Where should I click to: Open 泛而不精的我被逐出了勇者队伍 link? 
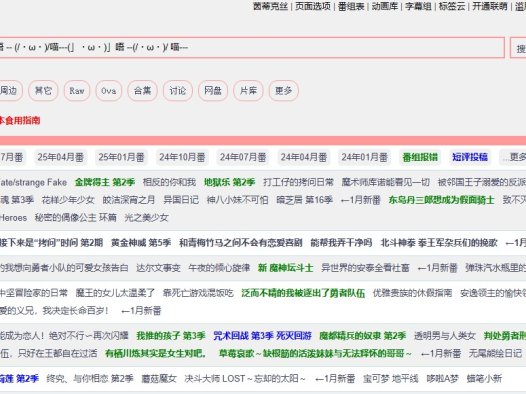(303, 293)
